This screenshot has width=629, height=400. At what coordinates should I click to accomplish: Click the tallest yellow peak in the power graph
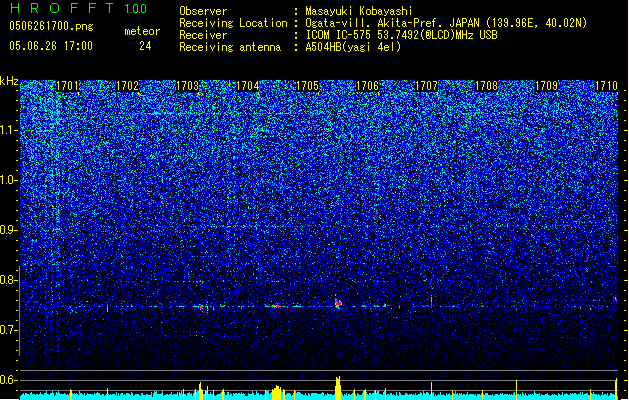(338, 388)
